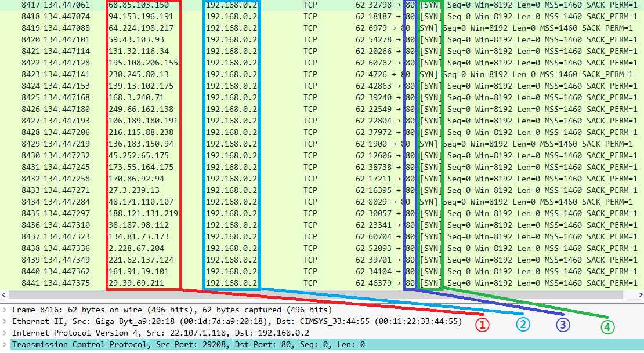
Task: Select packet from 195.108.206.155
Action: (322, 63)
